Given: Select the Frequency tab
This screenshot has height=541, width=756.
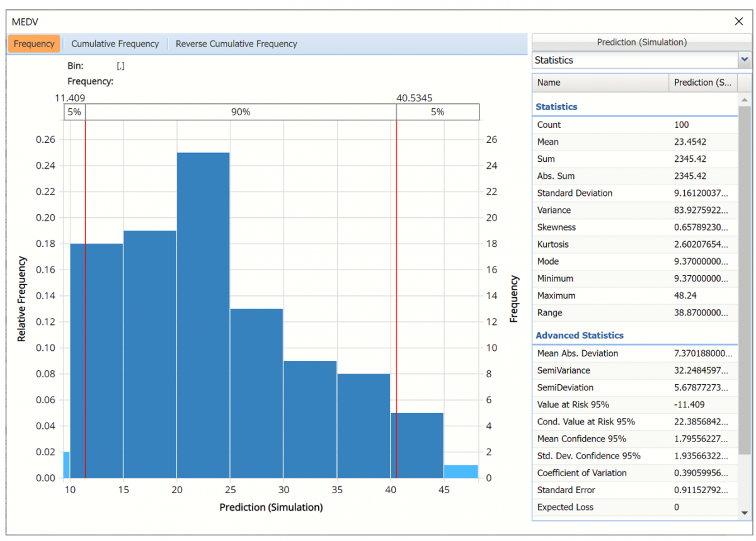Looking at the screenshot, I should tap(34, 43).
